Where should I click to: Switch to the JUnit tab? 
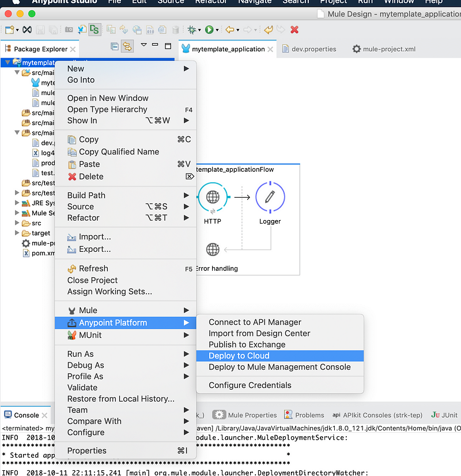click(x=444, y=415)
